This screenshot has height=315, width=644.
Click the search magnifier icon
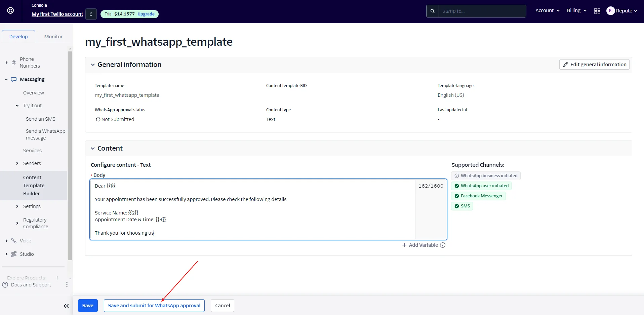click(x=433, y=11)
